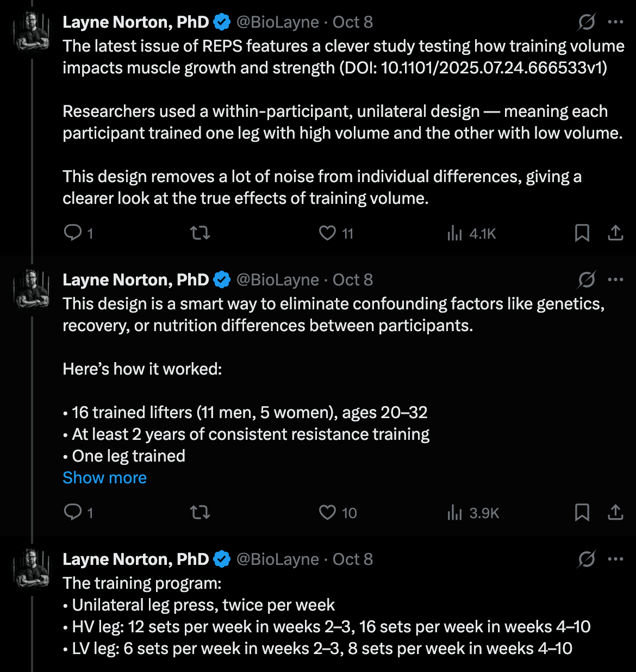Image resolution: width=636 pixels, height=672 pixels.
Task: Repost the first tweet about training volume
Action: 200,233
